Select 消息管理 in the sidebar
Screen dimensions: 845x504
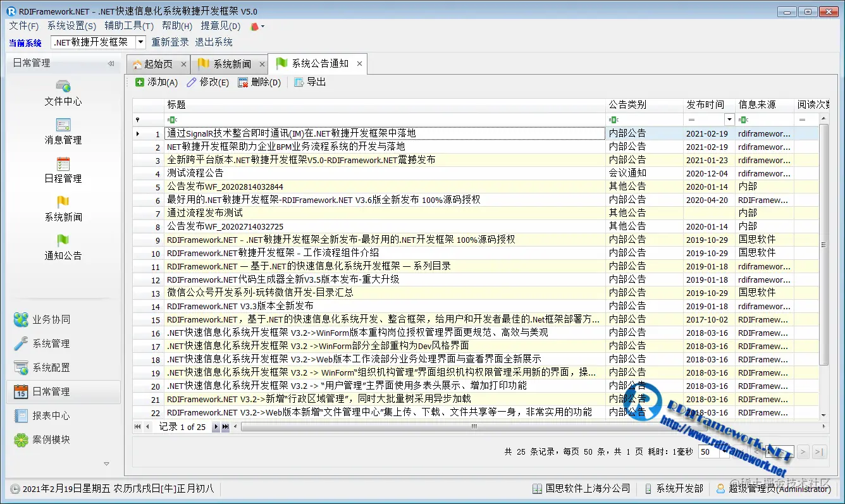click(x=63, y=131)
